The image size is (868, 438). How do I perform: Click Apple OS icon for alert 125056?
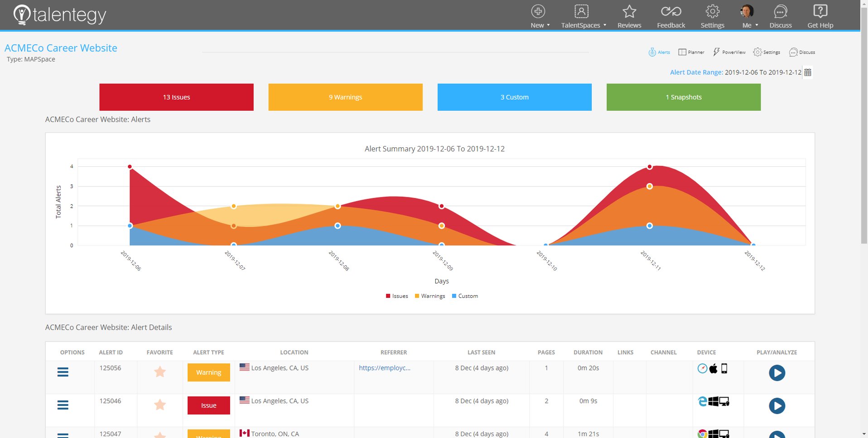[x=714, y=368]
